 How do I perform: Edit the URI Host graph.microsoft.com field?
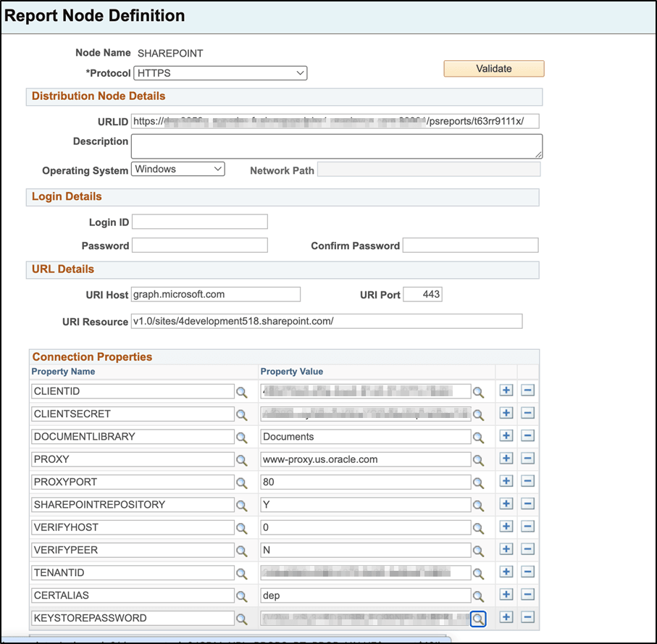[216, 294]
